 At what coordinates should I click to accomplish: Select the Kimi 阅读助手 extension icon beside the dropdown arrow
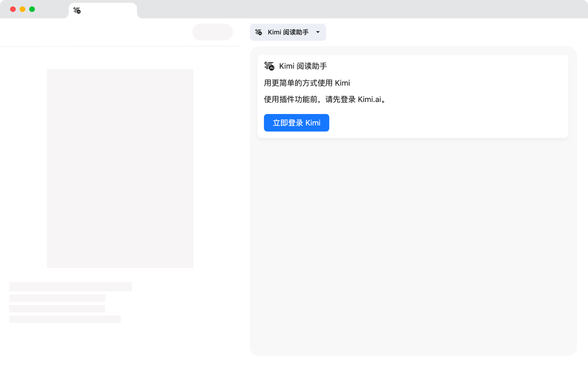click(x=259, y=32)
